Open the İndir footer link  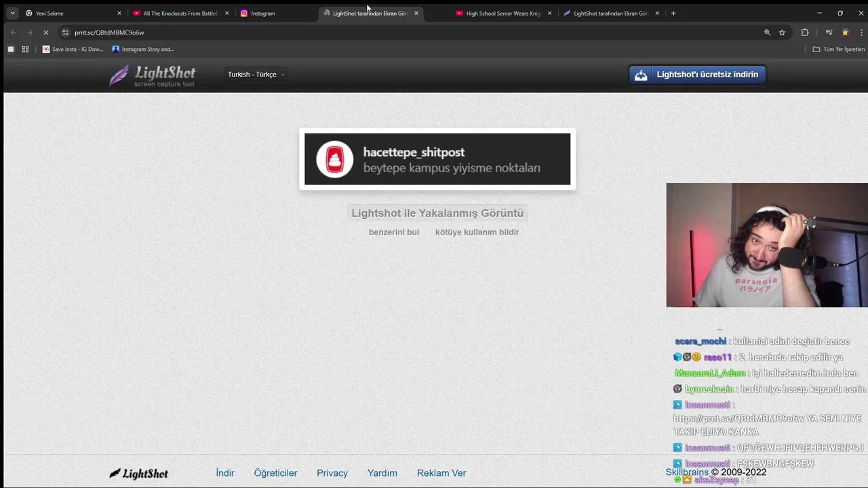pos(225,473)
